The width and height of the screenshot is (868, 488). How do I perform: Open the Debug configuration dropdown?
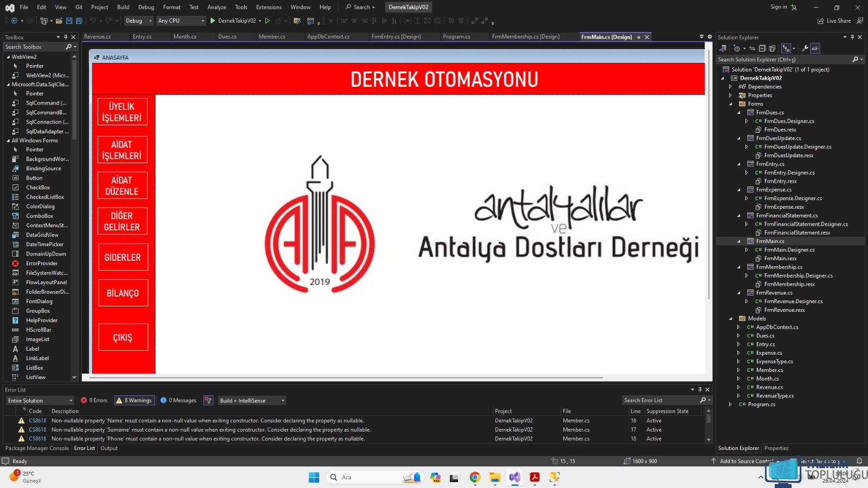coord(139,21)
